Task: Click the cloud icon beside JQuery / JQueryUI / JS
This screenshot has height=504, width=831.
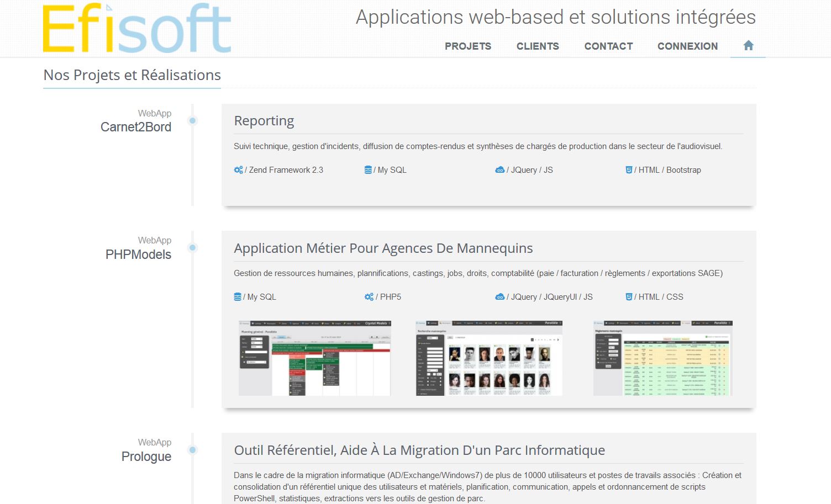Action: (499, 297)
